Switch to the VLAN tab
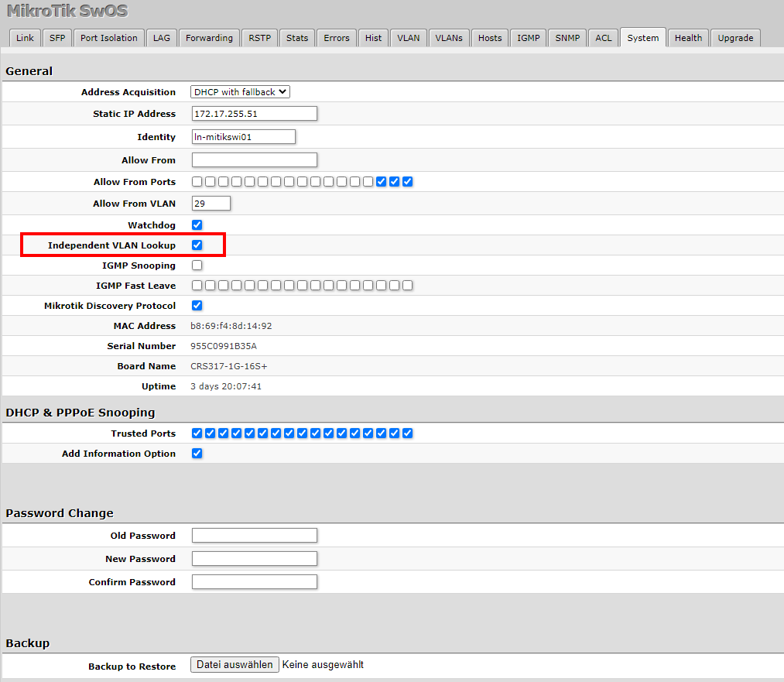 (x=409, y=38)
